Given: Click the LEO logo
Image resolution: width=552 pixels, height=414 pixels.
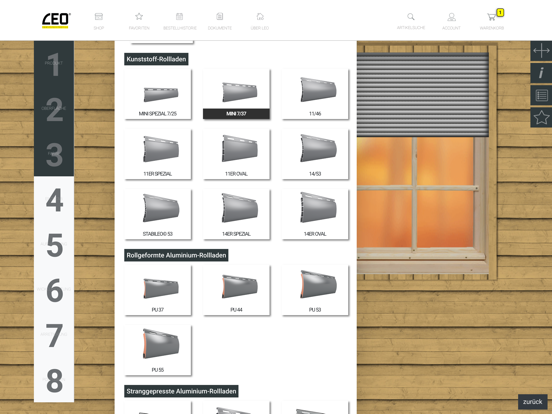Looking at the screenshot, I should tap(56, 20).
